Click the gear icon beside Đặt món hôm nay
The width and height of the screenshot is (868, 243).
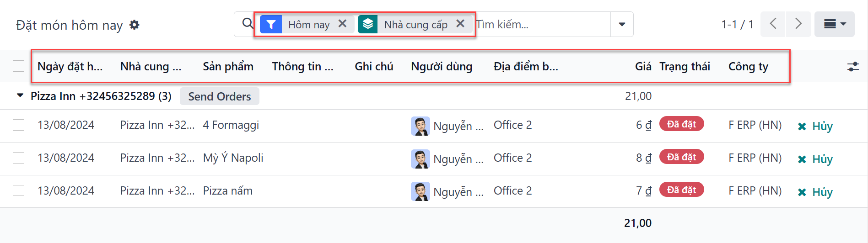click(x=134, y=25)
